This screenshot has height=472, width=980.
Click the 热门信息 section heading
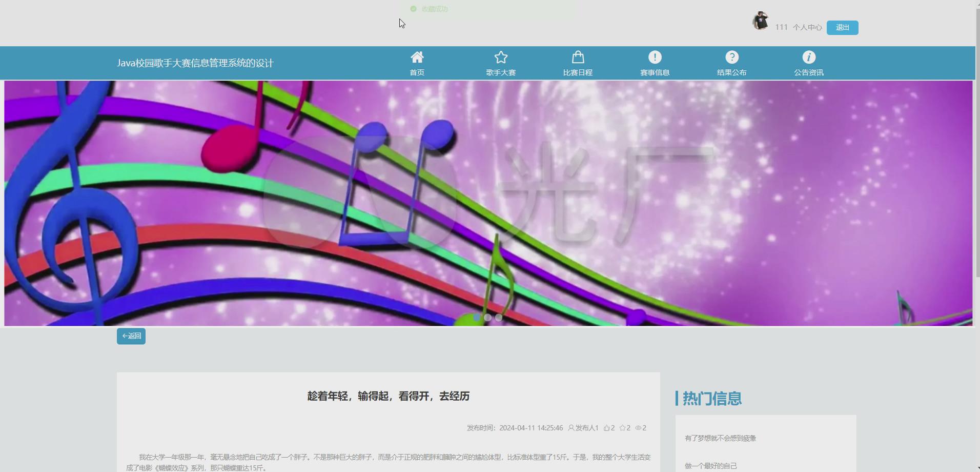pos(712,398)
